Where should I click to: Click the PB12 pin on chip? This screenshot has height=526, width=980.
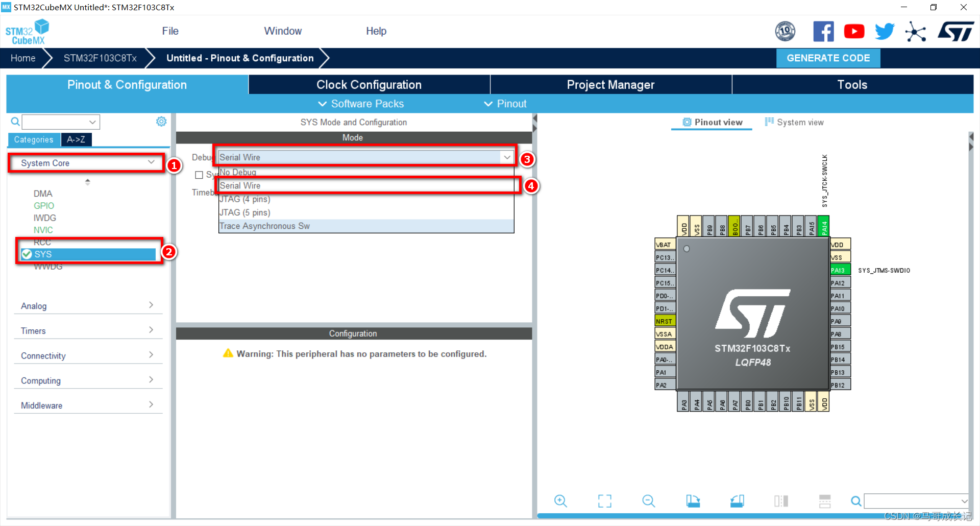841,385
